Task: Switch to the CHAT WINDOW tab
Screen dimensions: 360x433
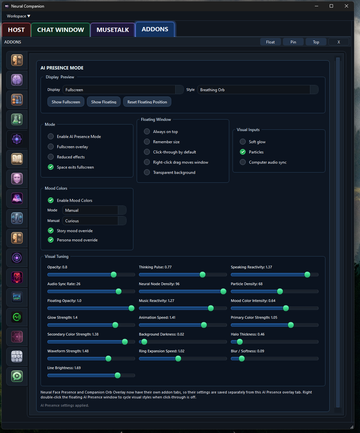Action: 60,30
